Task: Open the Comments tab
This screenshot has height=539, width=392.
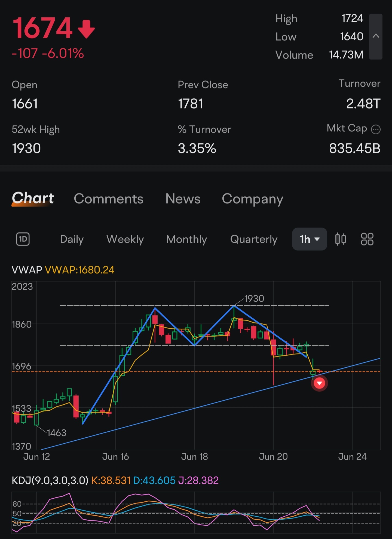Action: (x=109, y=199)
